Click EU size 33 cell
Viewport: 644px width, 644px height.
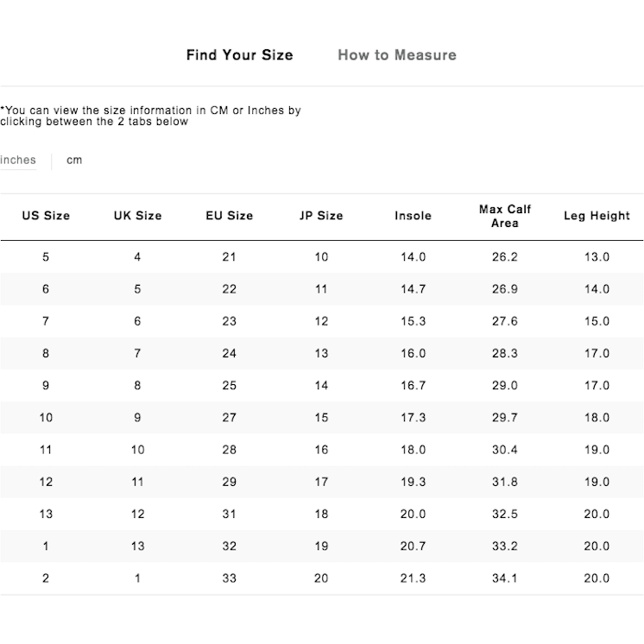[229, 578]
